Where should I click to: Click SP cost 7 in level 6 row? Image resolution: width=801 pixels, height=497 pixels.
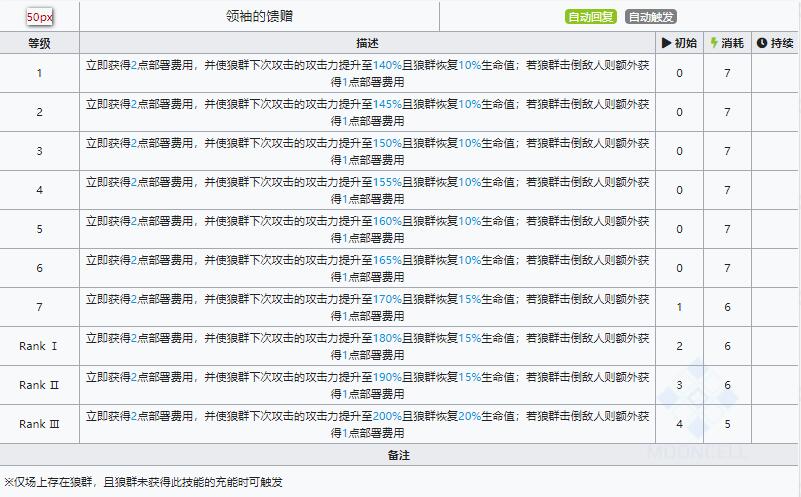click(x=727, y=268)
